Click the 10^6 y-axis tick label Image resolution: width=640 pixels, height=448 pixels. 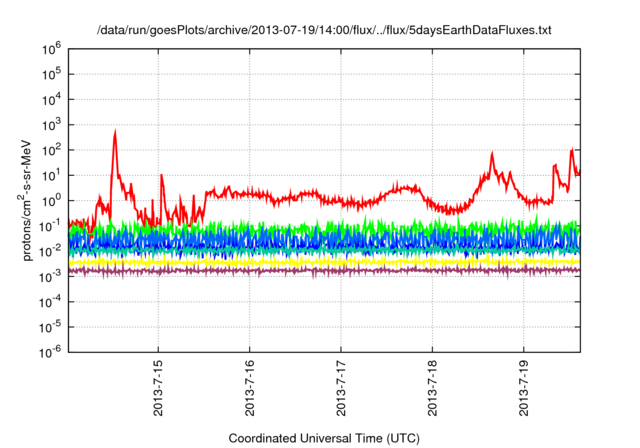51,49
